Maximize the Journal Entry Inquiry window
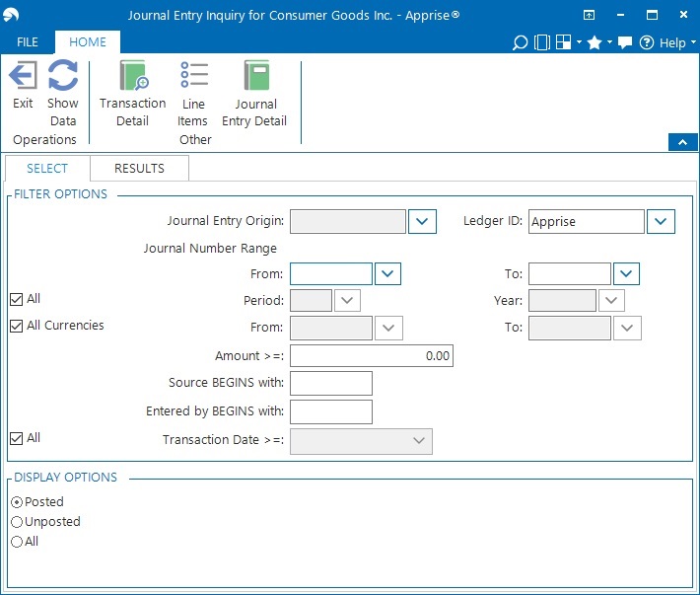The height and width of the screenshot is (595, 700). point(652,15)
